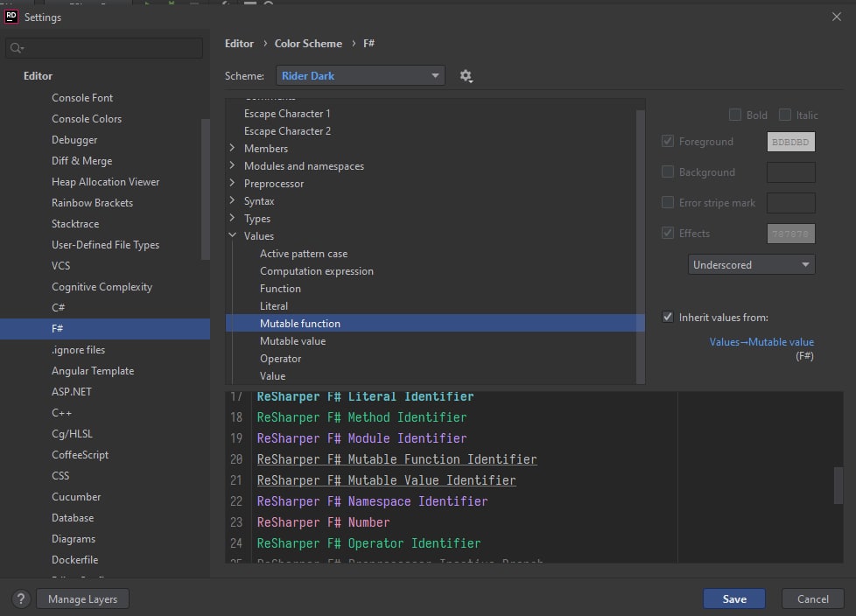Select the Editor heading in sidebar

(38, 76)
